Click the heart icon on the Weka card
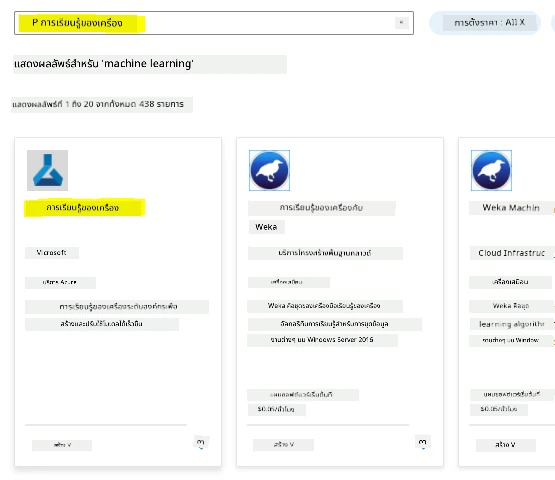Screen dimensions: 555x480 [x=423, y=442]
